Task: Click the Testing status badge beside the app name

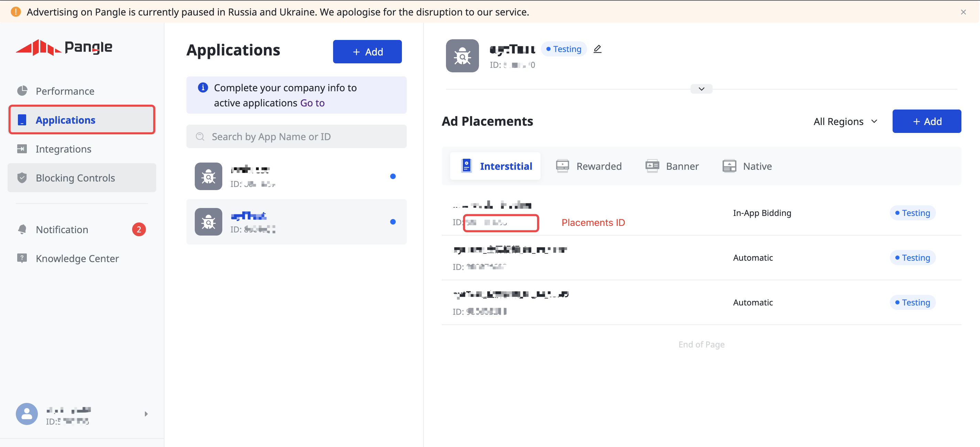Action: pos(563,49)
